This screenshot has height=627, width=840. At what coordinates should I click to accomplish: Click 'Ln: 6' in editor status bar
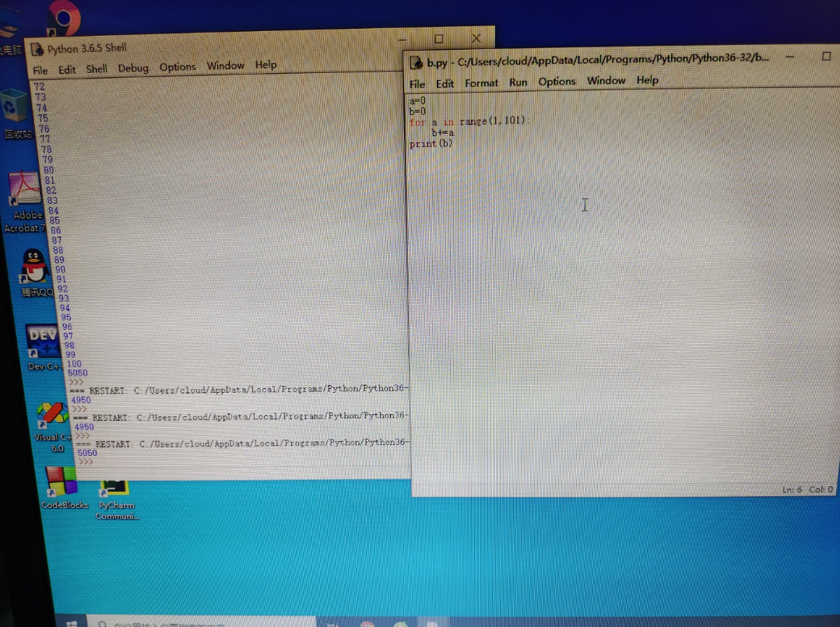pos(792,489)
